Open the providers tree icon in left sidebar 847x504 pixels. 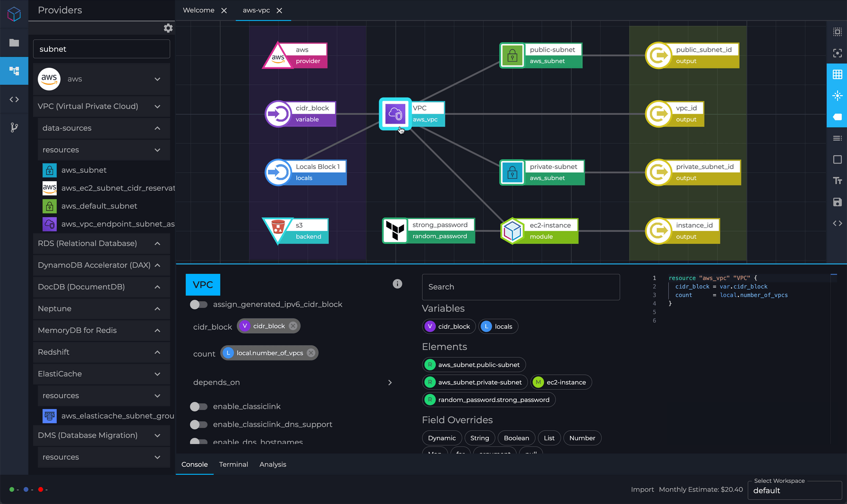pos(14,71)
